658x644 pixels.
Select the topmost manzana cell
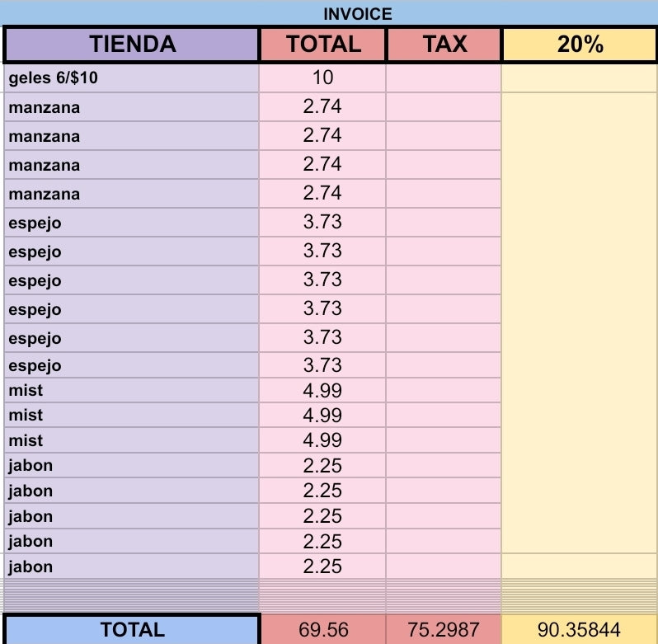tap(132, 107)
